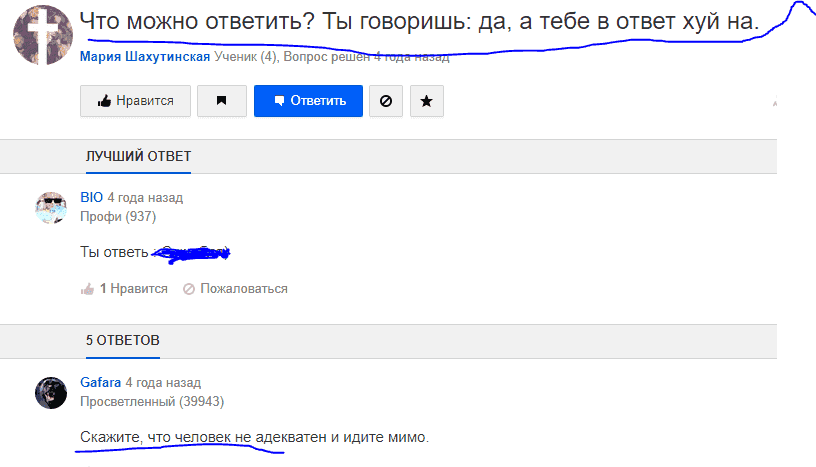The image size is (816, 467).
Task: Open Мария Шахутинская's profile link
Action: [x=145, y=57]
